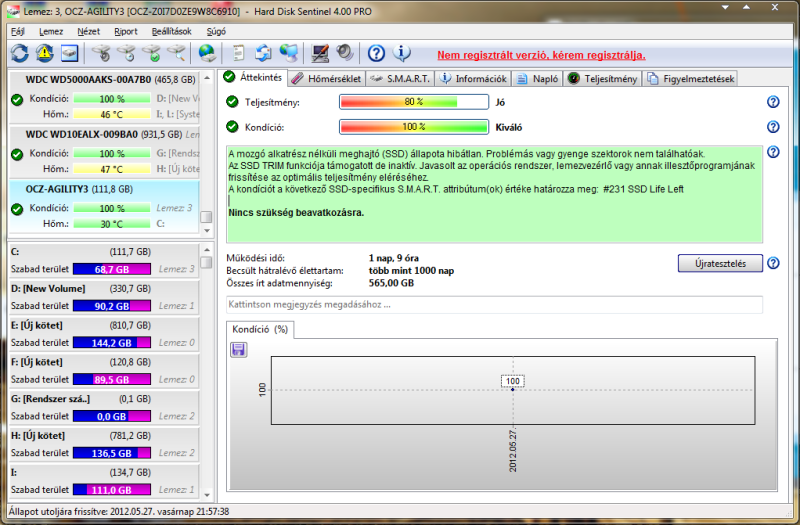This screenshot has height=525, width=800.
Task: Click the info bubble toolbar icon
Action: 402,53
